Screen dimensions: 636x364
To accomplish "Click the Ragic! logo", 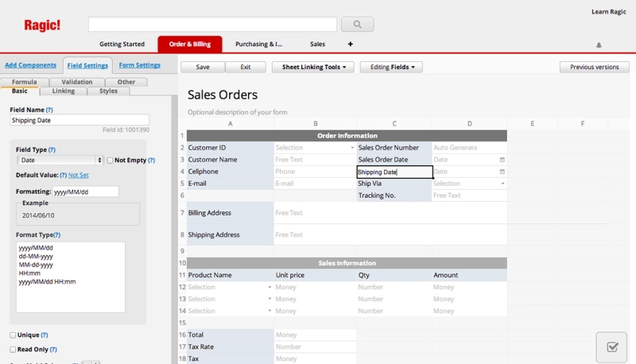I will point(42,25).
